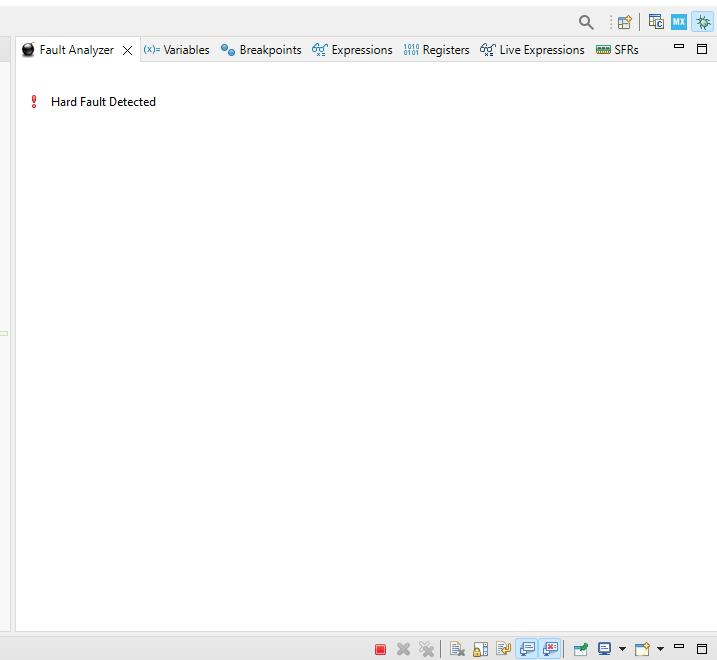
Task: Switch to the Breakpoints tab
Action: click(x=261, y=49)
